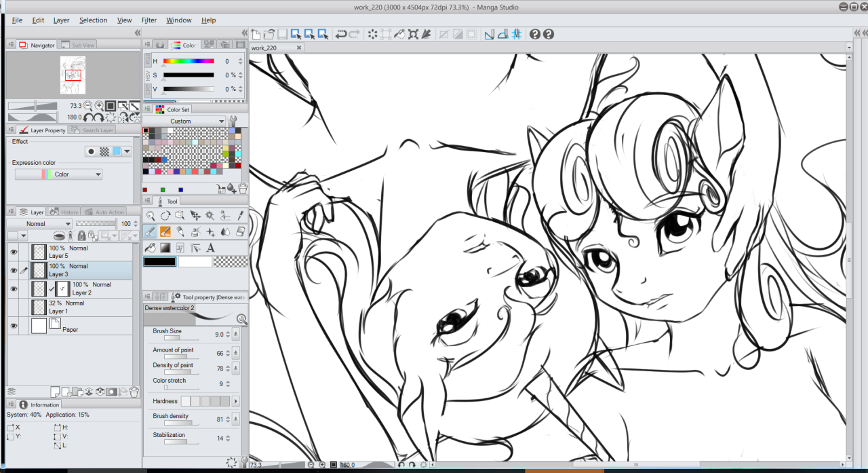This screenshot has height=473, width=868.
Task: Select the Object operation tool
Action: [x=180, y=216]
